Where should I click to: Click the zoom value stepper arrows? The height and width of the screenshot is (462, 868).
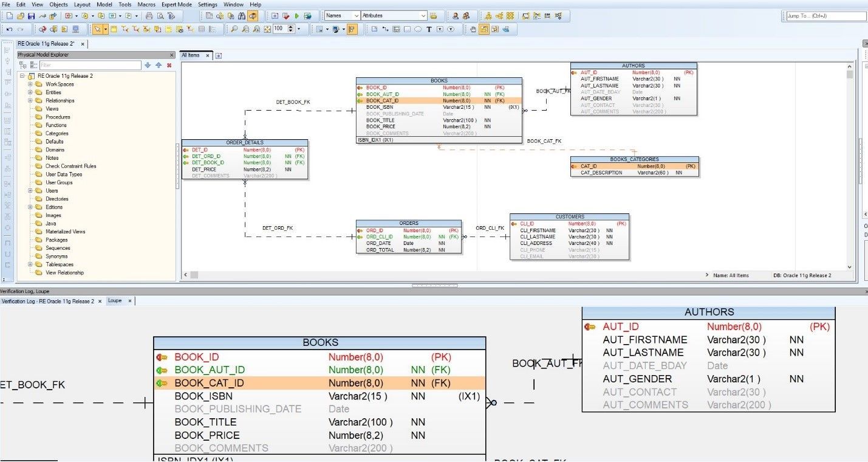point(291,29)
